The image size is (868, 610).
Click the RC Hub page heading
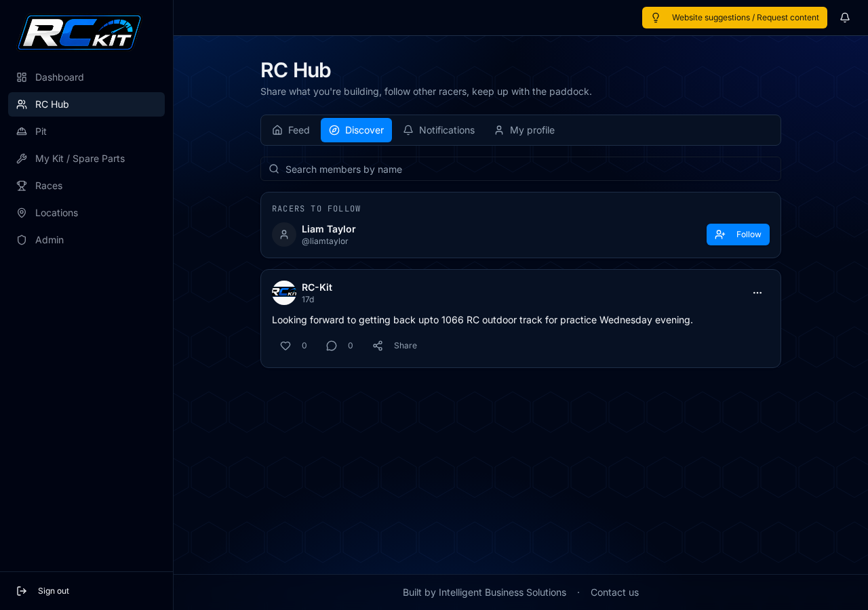click(x=296, y=70)
